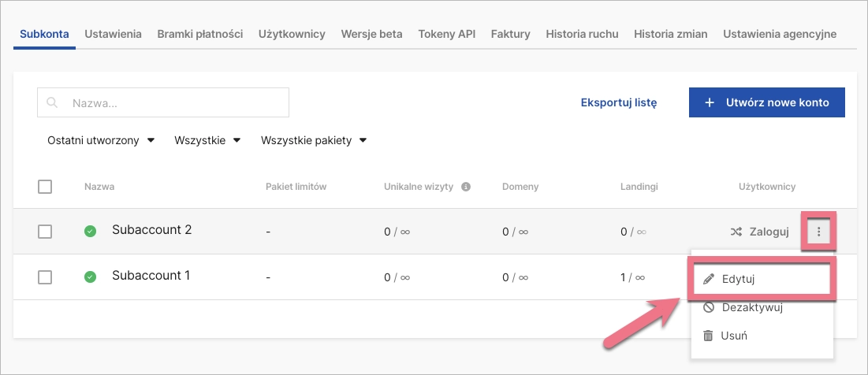Click the three-dot menu for Subaccount 2
This screenshot has height=375, width=868.
pyautogui.click(x=819, y=232)
